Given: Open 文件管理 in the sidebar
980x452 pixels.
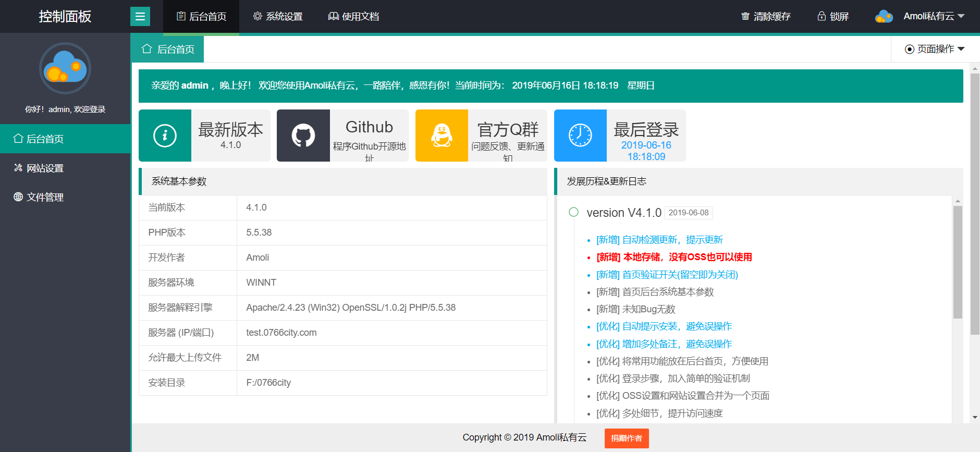Looking at the screenshot, I should [45, 197].
